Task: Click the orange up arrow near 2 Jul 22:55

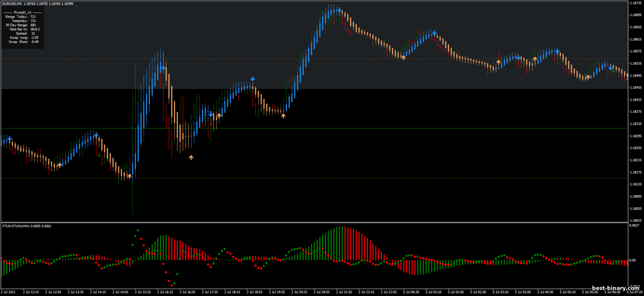Action: click(x=403, y=57)
